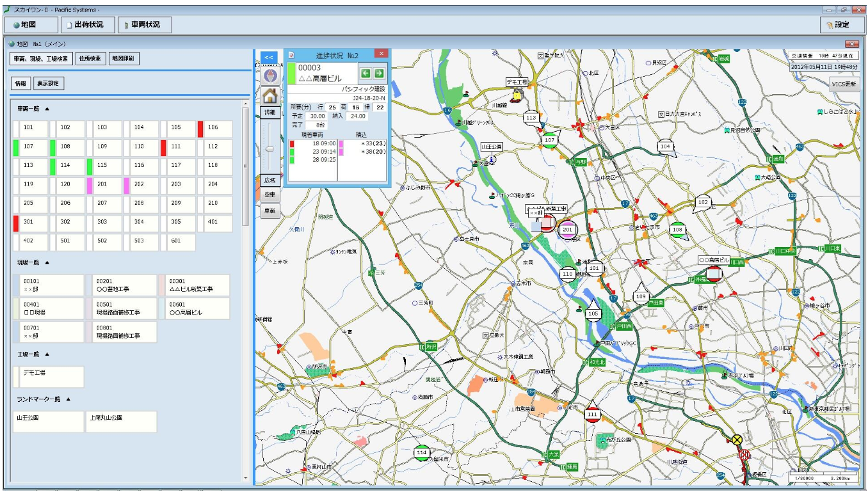This screenshot has width=868, height=492.
Task: Select vehicle 106 in the vehicle list
Action: pos(213,128)
